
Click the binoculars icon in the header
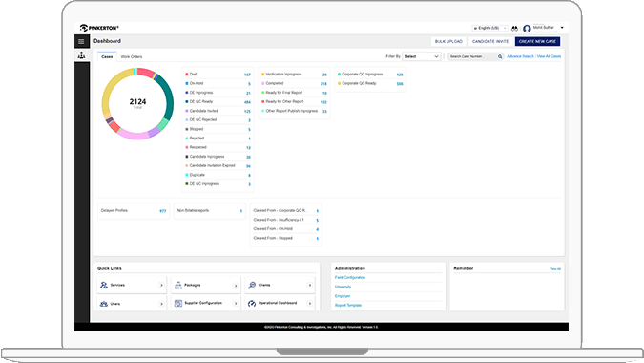(x=514, y=28)
